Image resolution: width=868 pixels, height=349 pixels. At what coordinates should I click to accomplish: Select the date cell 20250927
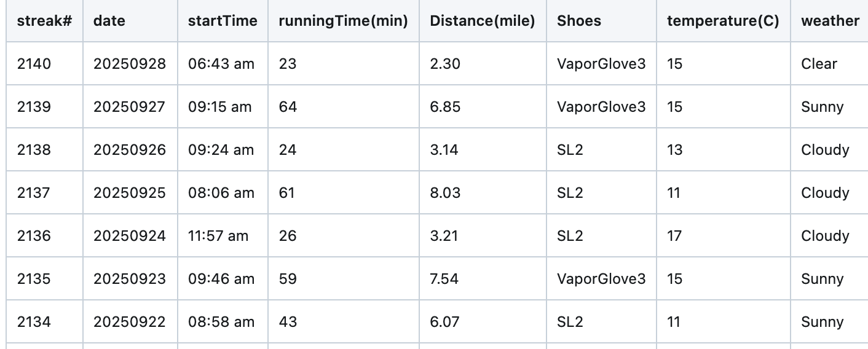coord(130,107)
